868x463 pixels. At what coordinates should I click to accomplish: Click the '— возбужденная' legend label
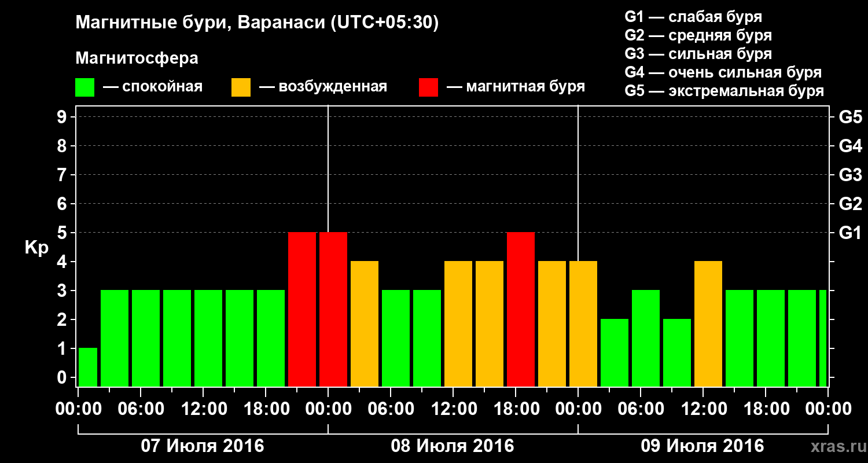(x=323, y=87)
